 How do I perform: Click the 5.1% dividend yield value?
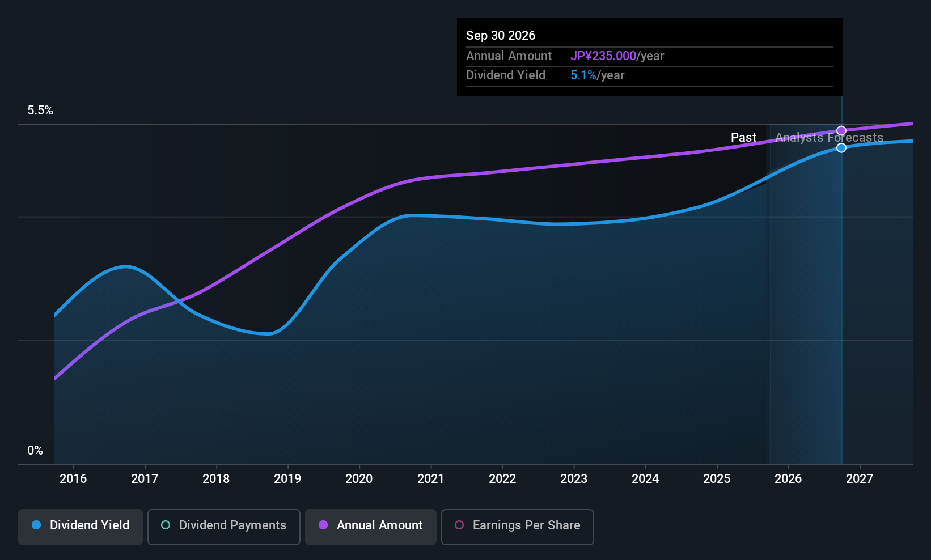(x=583, y=75)
